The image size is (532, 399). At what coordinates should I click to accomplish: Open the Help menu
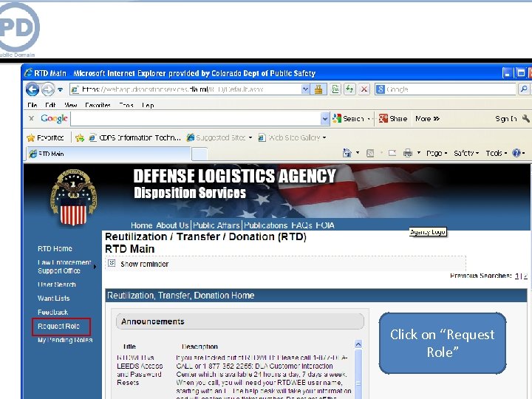click(148, 105)
